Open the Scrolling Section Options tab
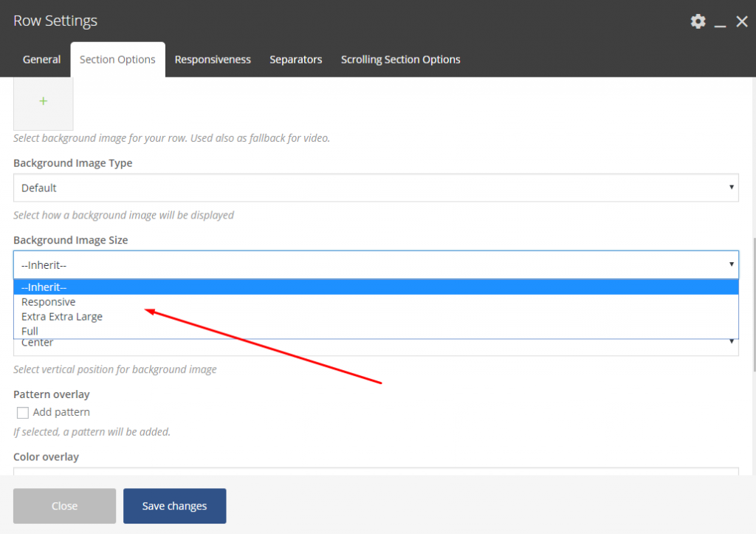Image resolution: width=756 pixels, height=534 pixels. tap(400, 60)
